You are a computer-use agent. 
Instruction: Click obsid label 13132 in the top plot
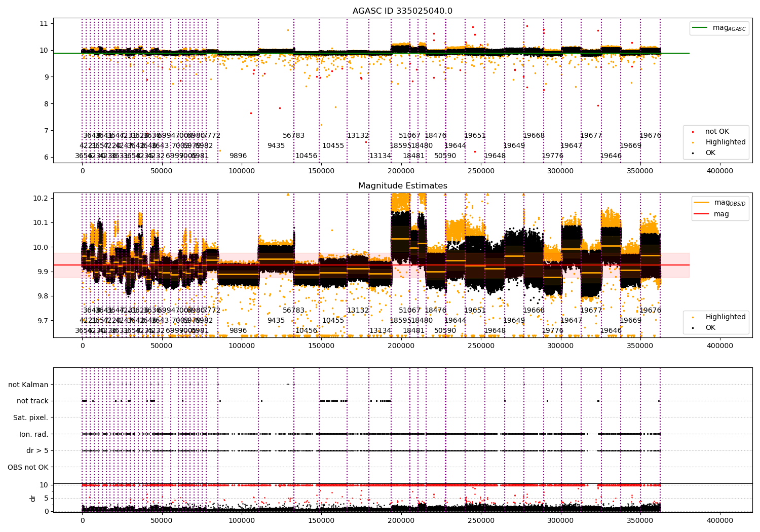click(358, 136)
